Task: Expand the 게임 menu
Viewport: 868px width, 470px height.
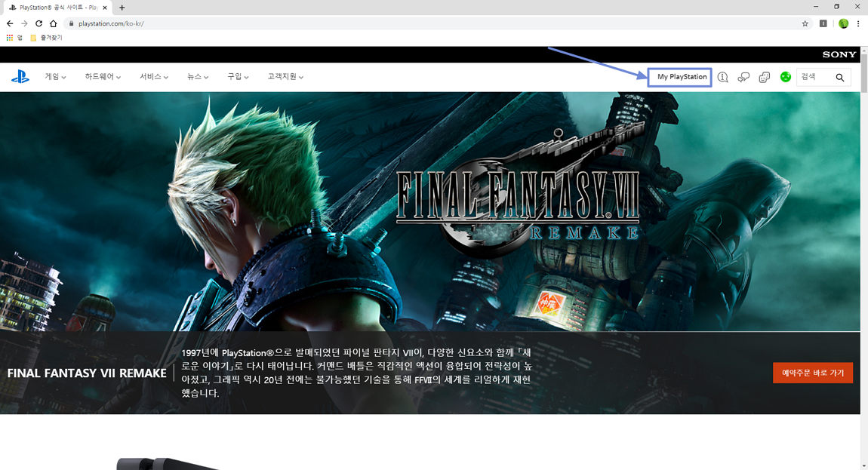Action: [x=55, y=77]
